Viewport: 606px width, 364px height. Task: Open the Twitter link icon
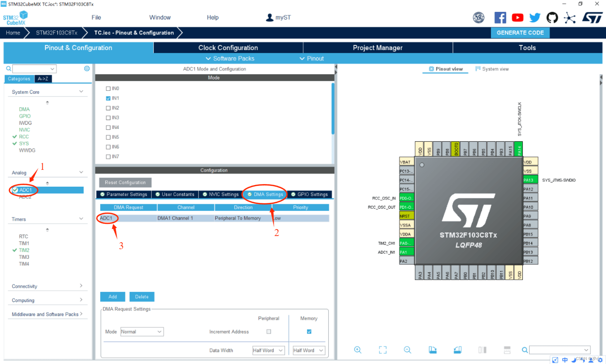pyautogui.click(x=535, y=17)
